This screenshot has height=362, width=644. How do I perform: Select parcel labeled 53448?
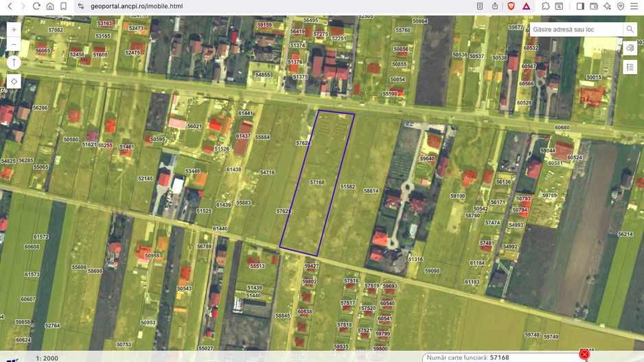[x=193, y=171]
